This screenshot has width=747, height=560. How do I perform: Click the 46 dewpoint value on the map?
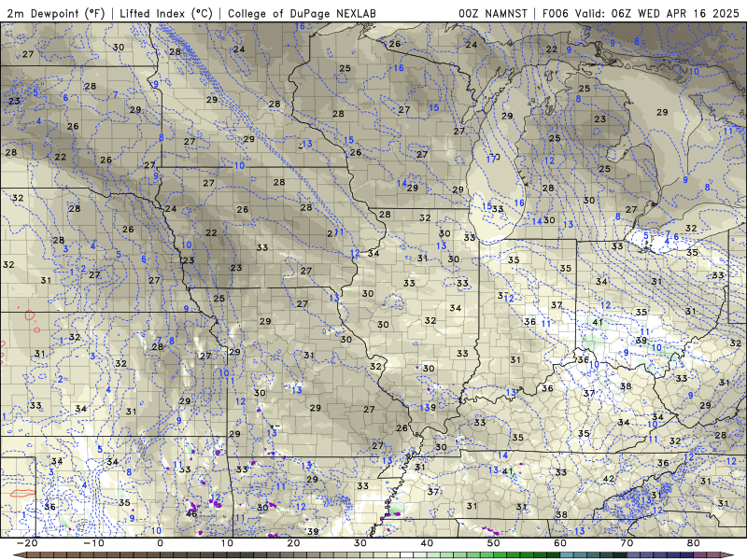coord(191,514)
